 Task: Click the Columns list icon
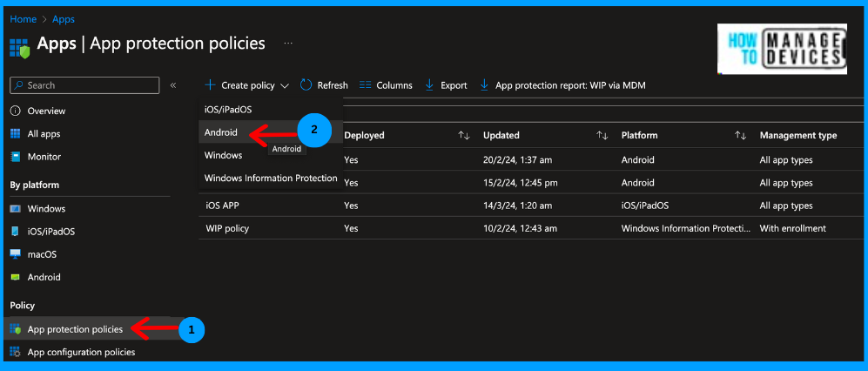(365, 85)
